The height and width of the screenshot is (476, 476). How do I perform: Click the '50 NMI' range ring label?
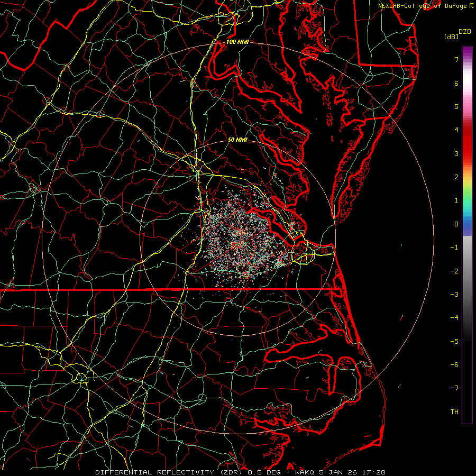237,140
